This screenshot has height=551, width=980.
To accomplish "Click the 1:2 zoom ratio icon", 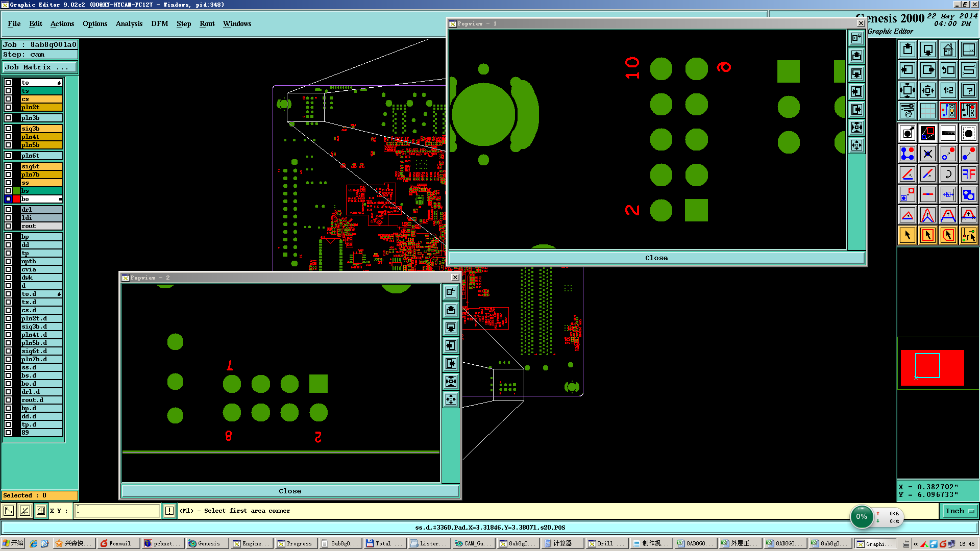I will coord(948,90).
